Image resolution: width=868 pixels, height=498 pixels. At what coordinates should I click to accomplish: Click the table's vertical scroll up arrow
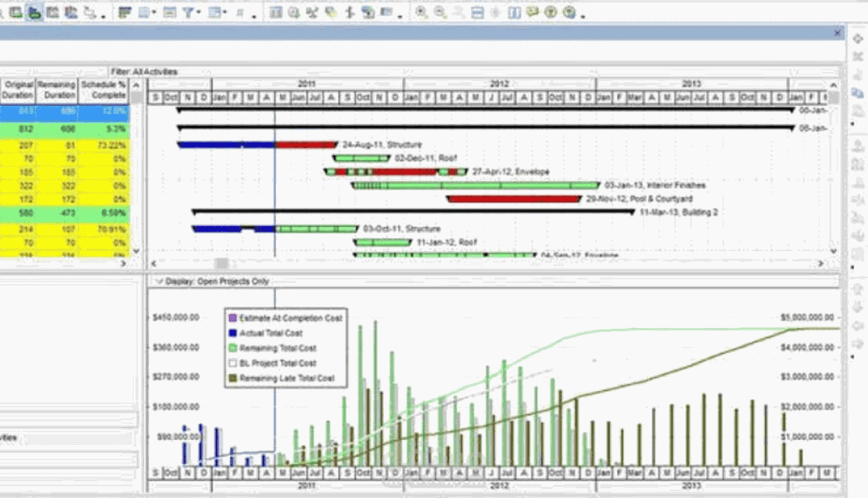click(x=136, y=85)
